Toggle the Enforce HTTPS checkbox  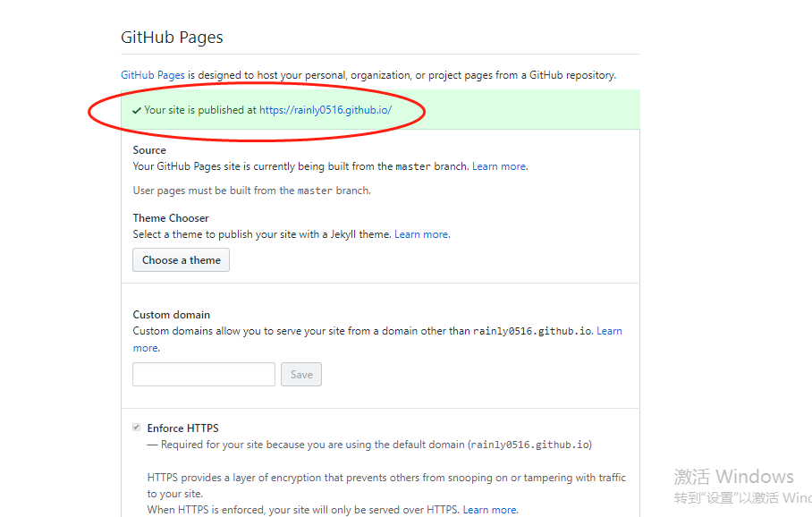click(x=136, y=428)
